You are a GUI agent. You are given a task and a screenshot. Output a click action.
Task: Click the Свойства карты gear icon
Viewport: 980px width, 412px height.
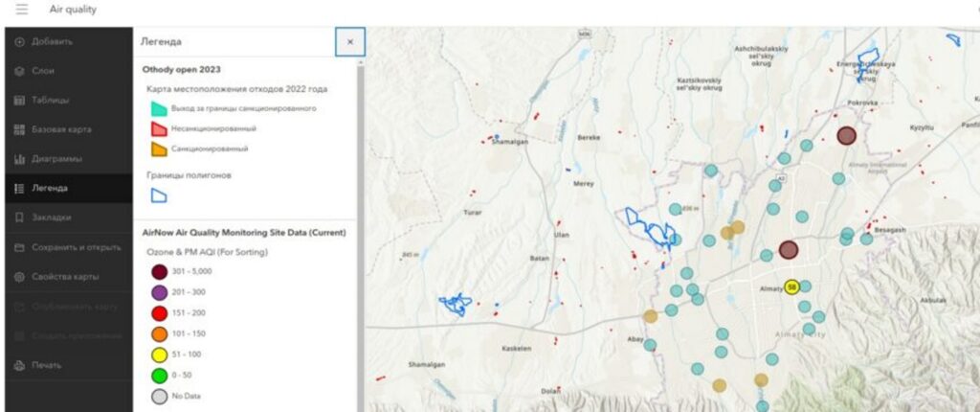point(19,276)
